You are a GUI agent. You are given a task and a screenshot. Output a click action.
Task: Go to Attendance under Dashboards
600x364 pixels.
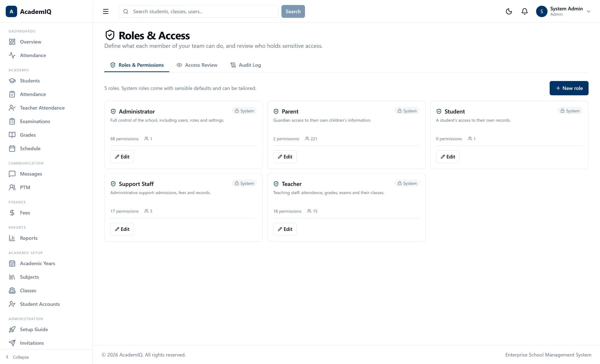click(46, 55)
